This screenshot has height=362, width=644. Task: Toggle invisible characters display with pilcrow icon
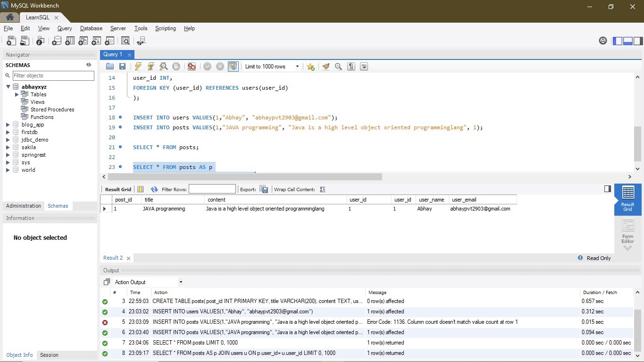coord(351,67)
